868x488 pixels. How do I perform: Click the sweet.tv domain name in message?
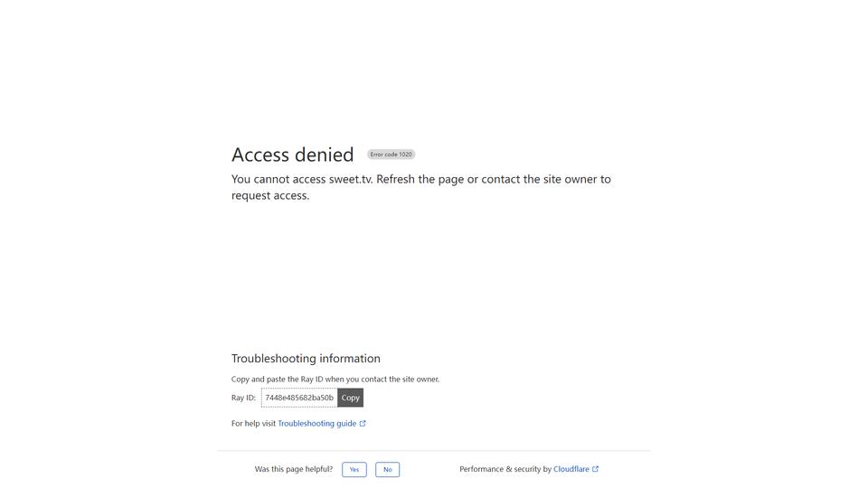tap(351, 179)
